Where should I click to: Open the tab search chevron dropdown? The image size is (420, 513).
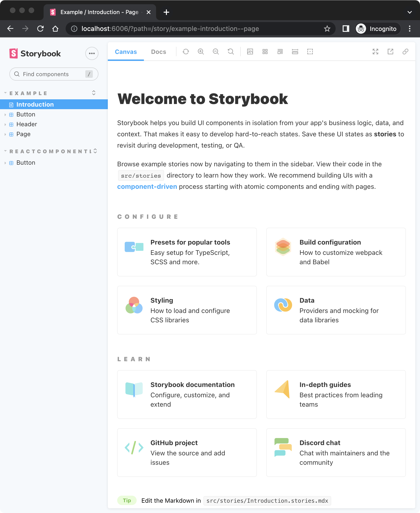409,12
